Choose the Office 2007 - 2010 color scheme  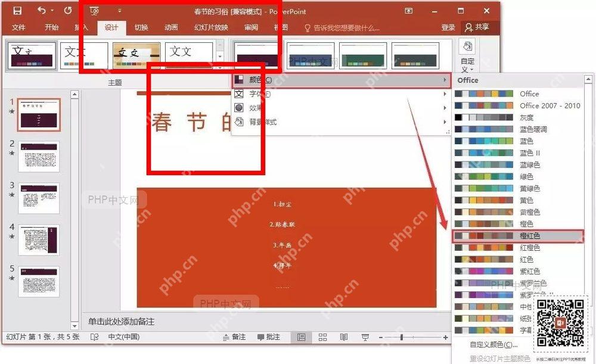pos(519,105)
